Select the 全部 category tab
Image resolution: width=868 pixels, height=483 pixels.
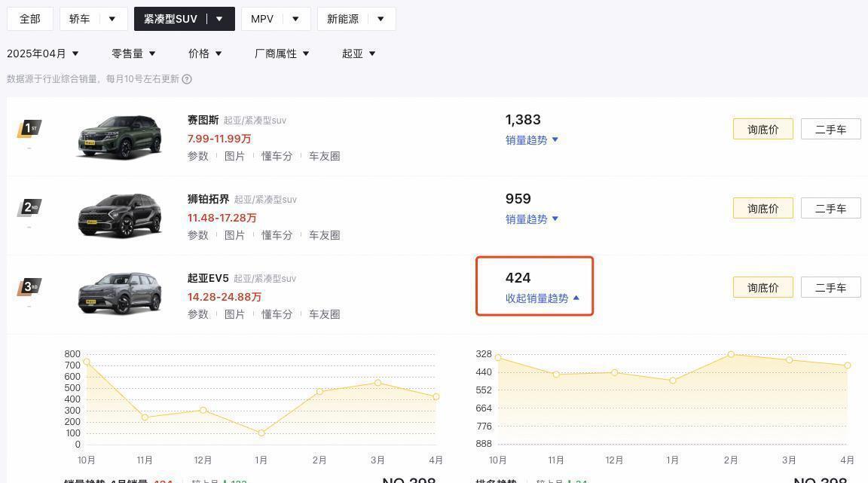coord(30,19)
